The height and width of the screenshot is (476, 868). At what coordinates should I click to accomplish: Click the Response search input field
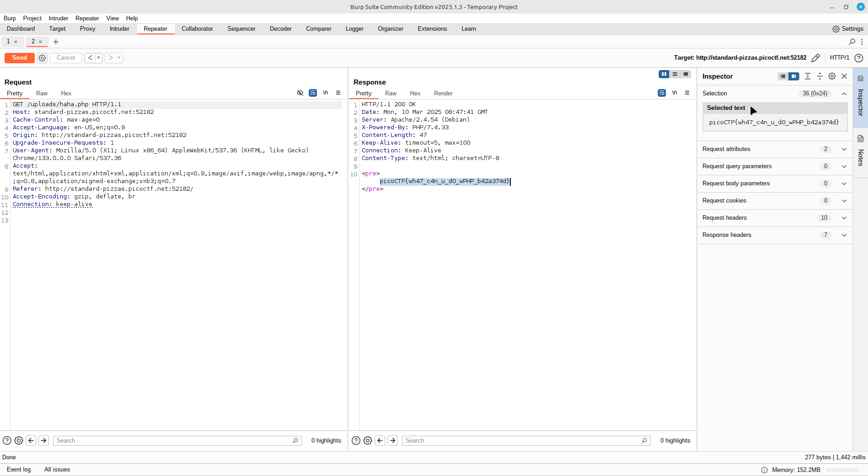[522, 440]
